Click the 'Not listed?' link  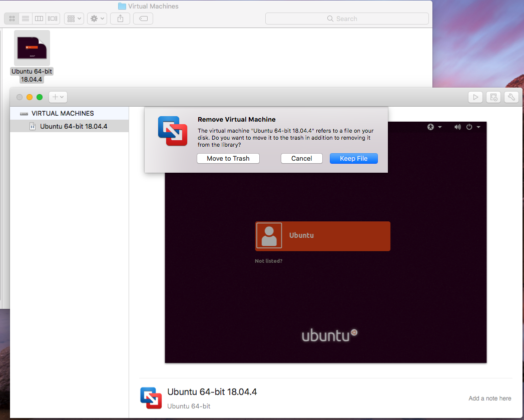(x=268, y=261)
